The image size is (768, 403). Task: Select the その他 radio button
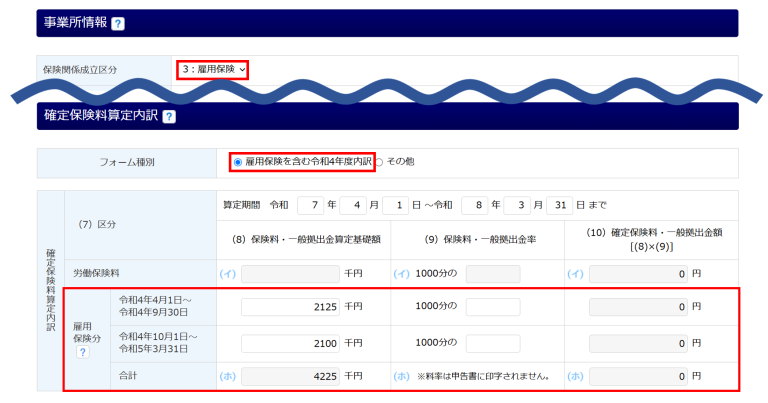pos(379,162)
